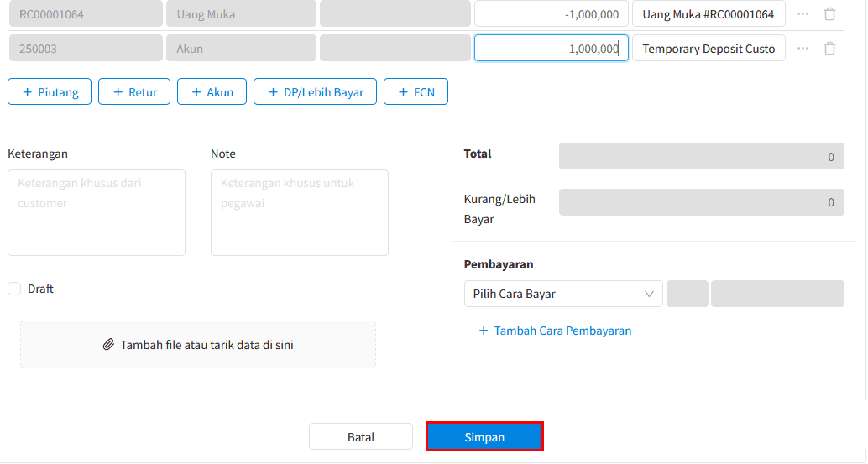Image resolution: width=868 pixels, height=464 pixels.
Task: Click the Kurang/Lebih Bayar value field
Action: pyautogui.click(x=702, y=202)
